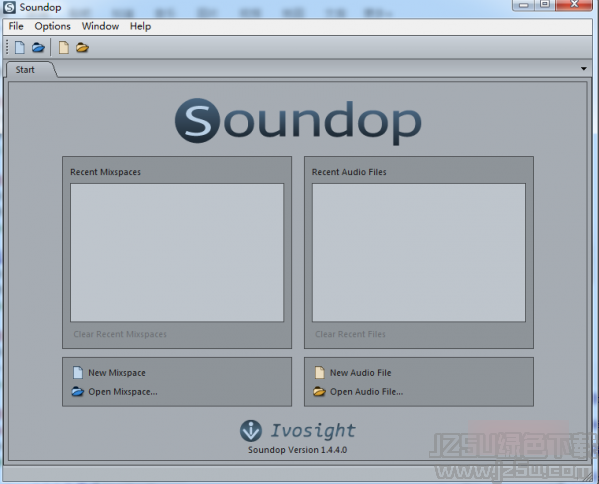The height and width of the screenshot is (484, 599).
Task: Click Clear Recent Mixspaces
Action: pyautogui.click(x=120, y=334)
